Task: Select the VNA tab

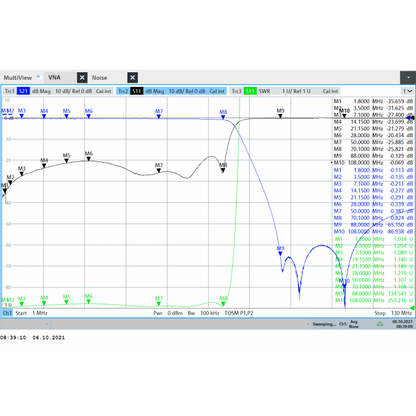Action: point(54,77)
